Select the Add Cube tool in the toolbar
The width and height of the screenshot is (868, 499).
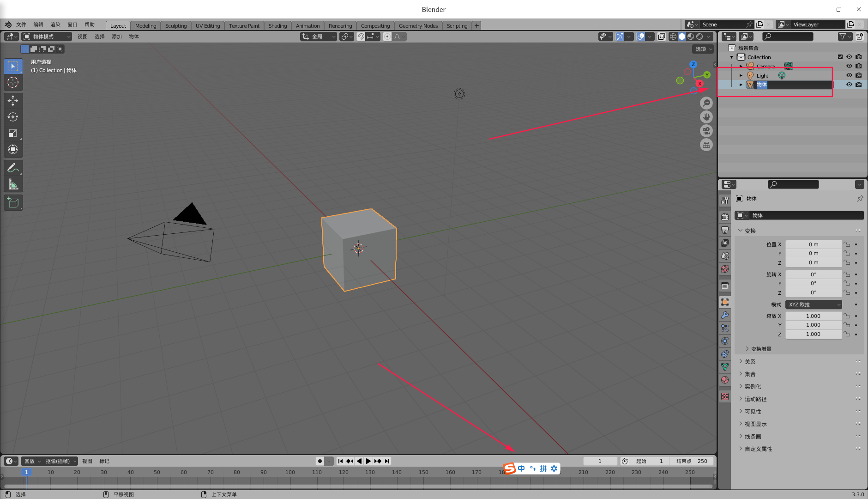[x=13, y=202]
